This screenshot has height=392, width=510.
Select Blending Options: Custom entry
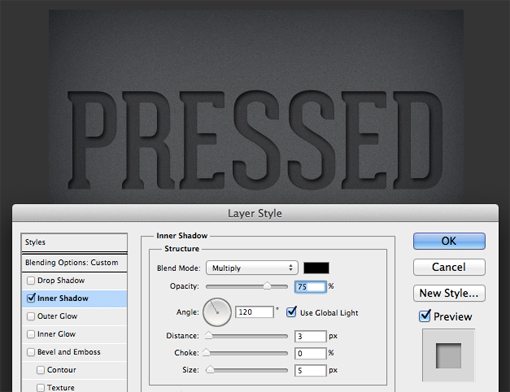[74, 263]
